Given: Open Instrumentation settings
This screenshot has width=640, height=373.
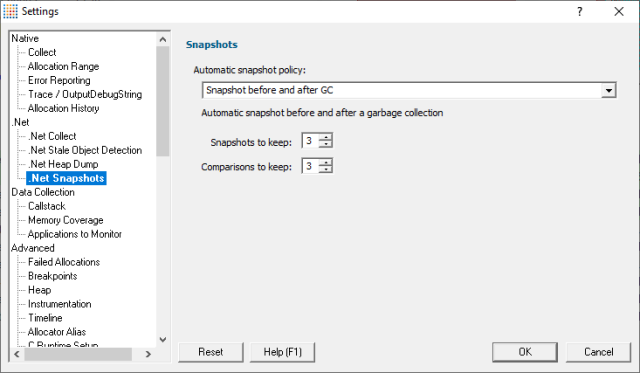Looking at the screenshot, I should tap(60, 304).
